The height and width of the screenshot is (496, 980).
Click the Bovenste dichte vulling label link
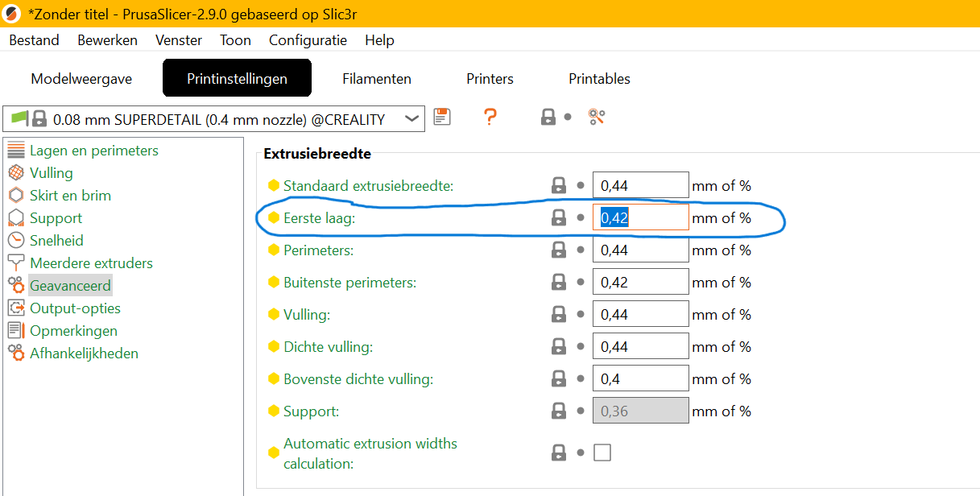pos(358,379)
